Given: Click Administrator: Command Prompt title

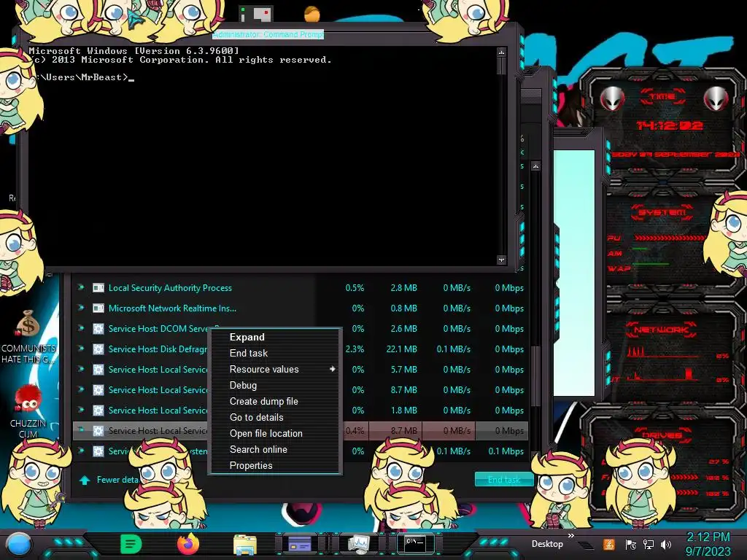Looking at the screenshot, I should [268, 35].
